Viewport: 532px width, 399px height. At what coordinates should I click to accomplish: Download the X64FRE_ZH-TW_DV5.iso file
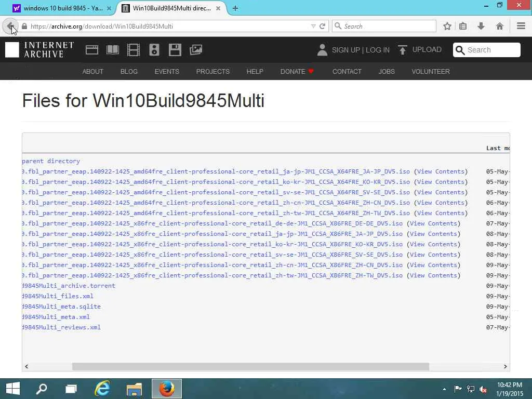click(216, 213)
